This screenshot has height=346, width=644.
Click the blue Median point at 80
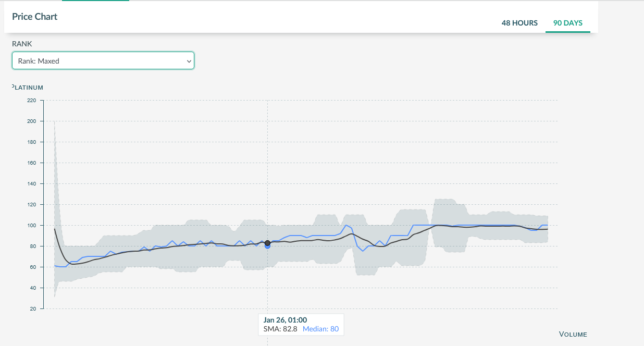pos(267,246)
